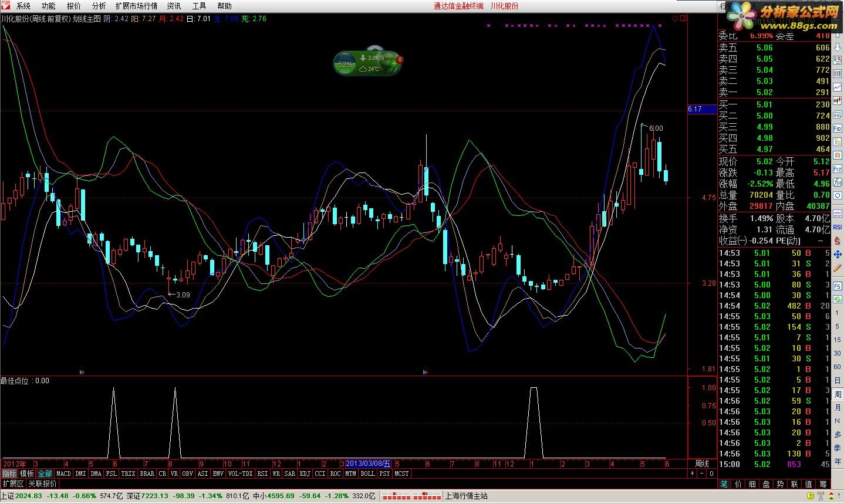Click the plus zoom button below 周线
This screenshot has width=844, height=504.
692,473
